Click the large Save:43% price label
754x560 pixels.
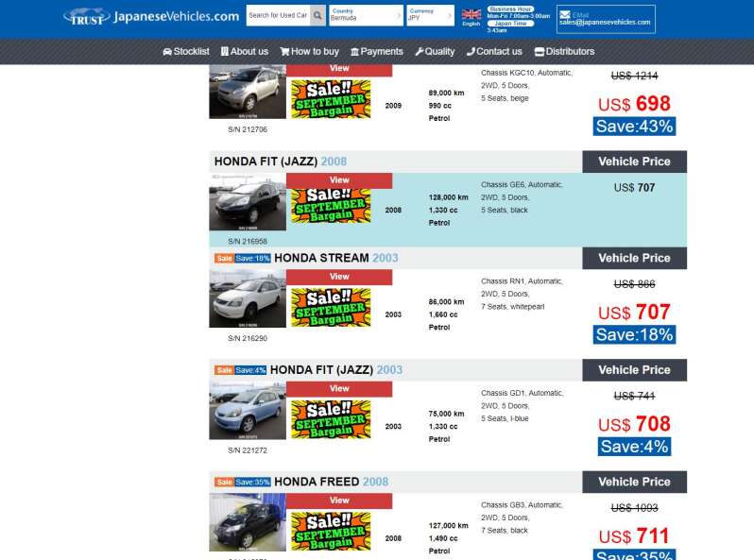click(x=634, y=127)
